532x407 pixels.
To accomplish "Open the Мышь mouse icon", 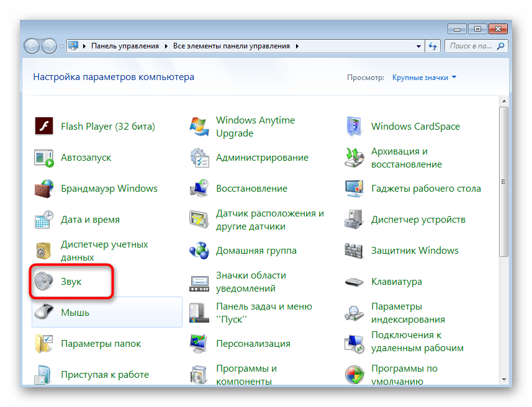I will click(x=44, y=313).
